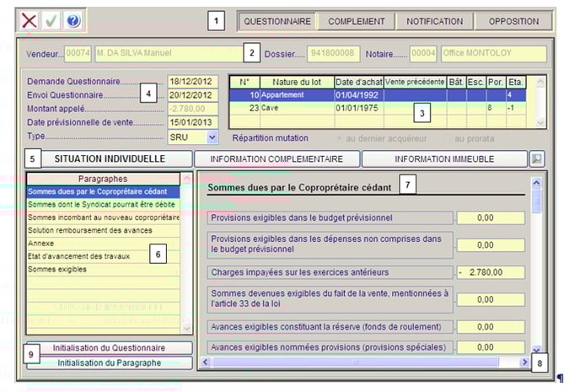Open the Type dropdown showing SRU
Image resolution: width=580 pixels, height=392 pixels.
212,137
